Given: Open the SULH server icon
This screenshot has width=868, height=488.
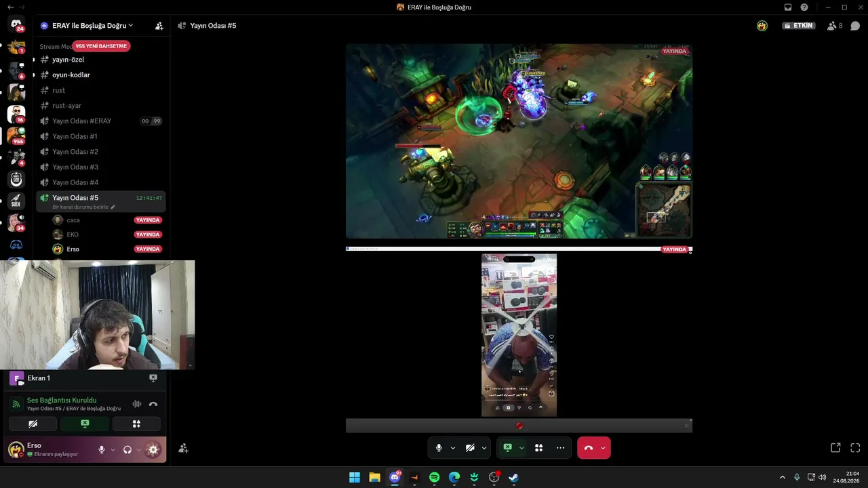Looking at the screenshot, I should [x=16, y=201].
